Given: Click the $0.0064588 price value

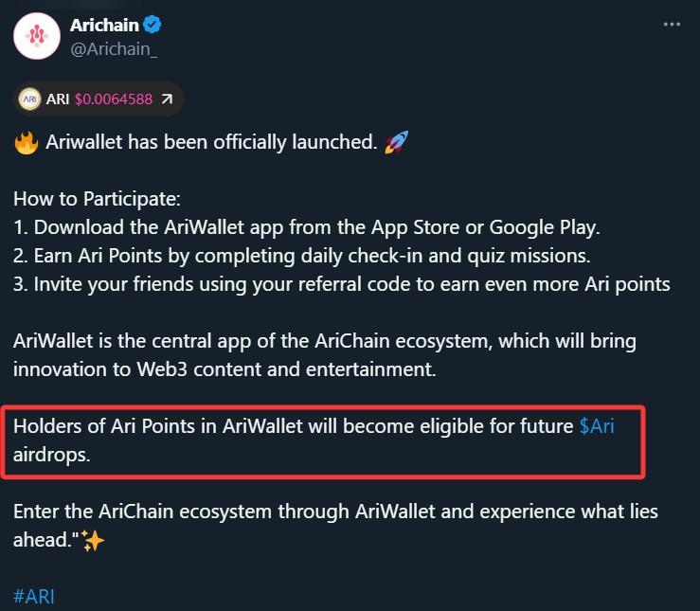Looking at the screenshot, I should [x=114, y=99].
